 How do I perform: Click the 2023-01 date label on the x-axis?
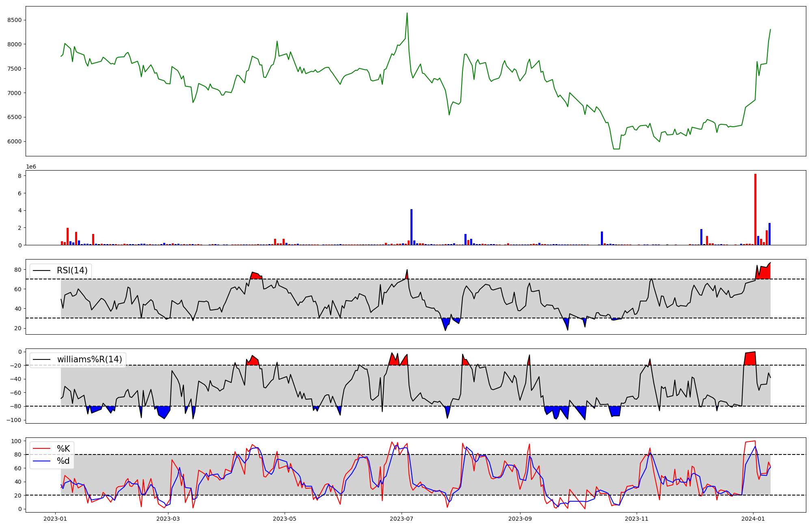55,519
